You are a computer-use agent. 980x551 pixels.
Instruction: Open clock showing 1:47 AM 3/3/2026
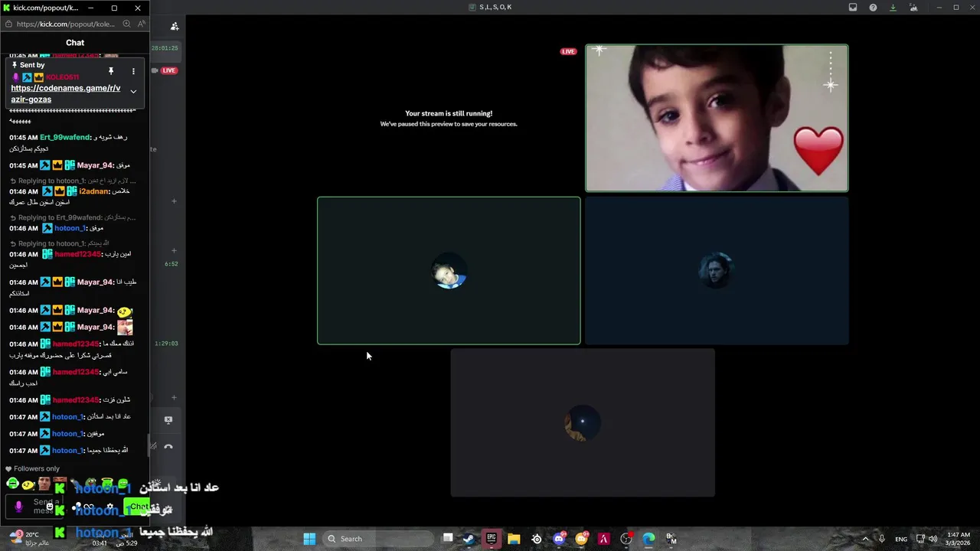click(958, 539)
